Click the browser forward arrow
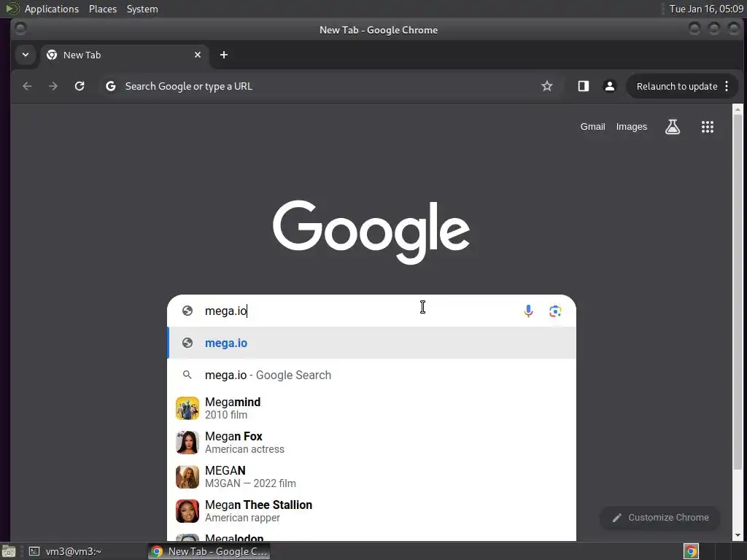747x560 pixels. [53, 86]
